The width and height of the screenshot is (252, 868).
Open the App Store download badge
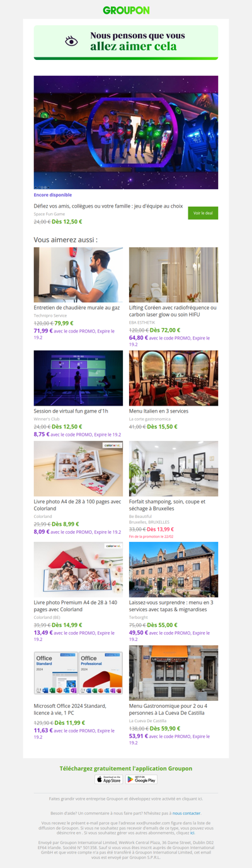109,780
